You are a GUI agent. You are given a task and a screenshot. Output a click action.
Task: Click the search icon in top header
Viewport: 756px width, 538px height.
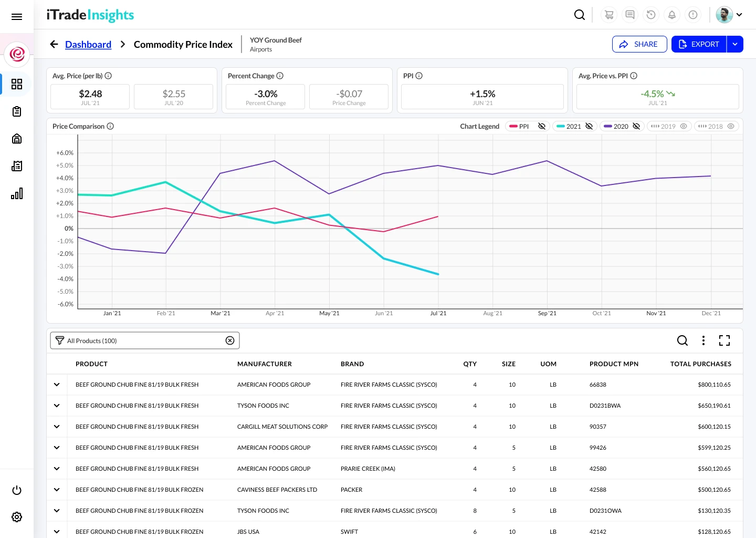[580, 15]
